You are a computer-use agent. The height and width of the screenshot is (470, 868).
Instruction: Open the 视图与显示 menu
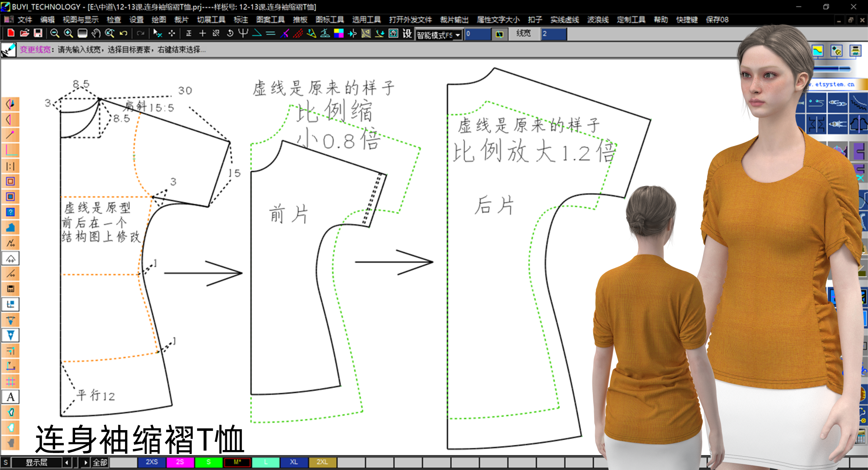pos(81,20)
